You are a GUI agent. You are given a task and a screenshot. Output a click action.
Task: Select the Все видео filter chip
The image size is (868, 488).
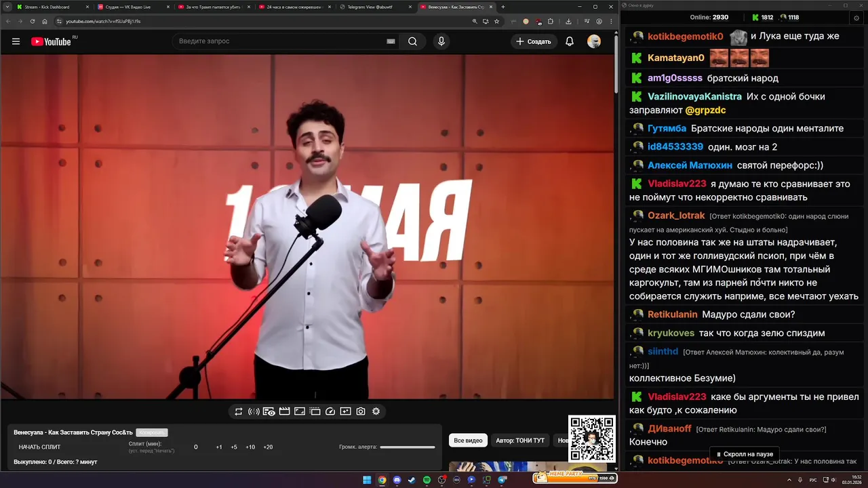[468, 441]
